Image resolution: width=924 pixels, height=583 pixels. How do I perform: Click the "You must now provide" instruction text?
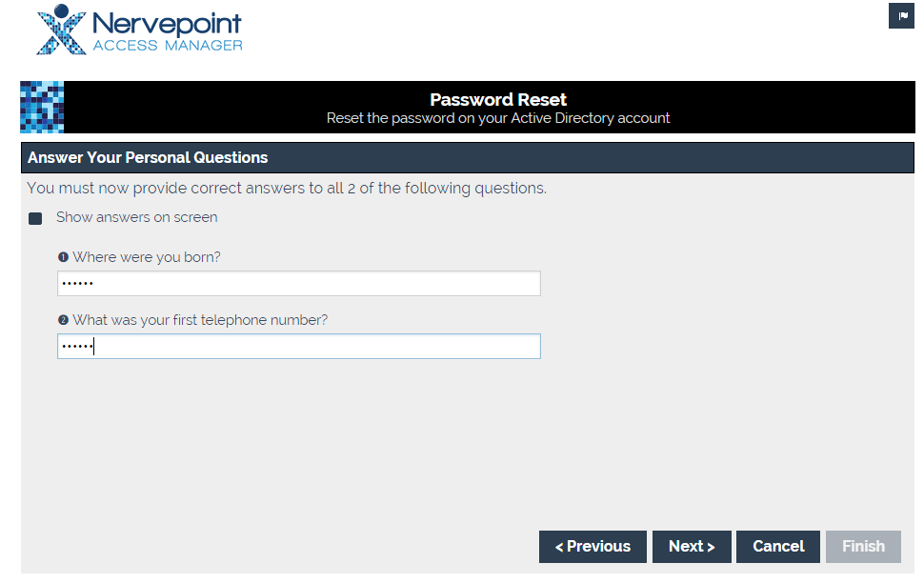pyautogui.click(x=287, y=188)
